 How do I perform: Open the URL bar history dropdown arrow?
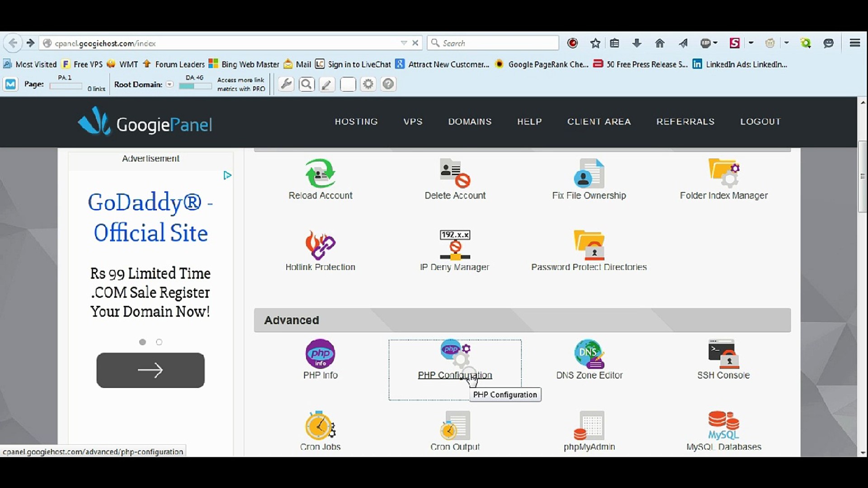[x=404, y=43]
